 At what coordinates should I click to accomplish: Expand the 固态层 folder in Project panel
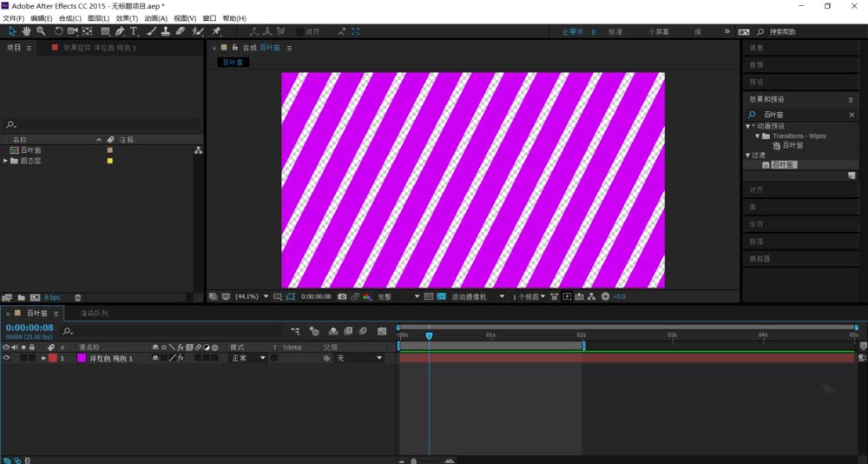click(x=5, y=161)
